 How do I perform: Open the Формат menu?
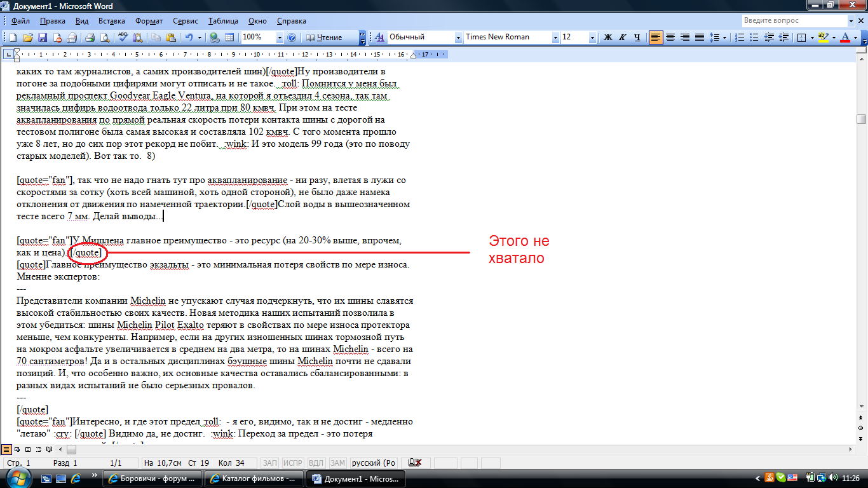pyautogui.click(x=149, y=21)
